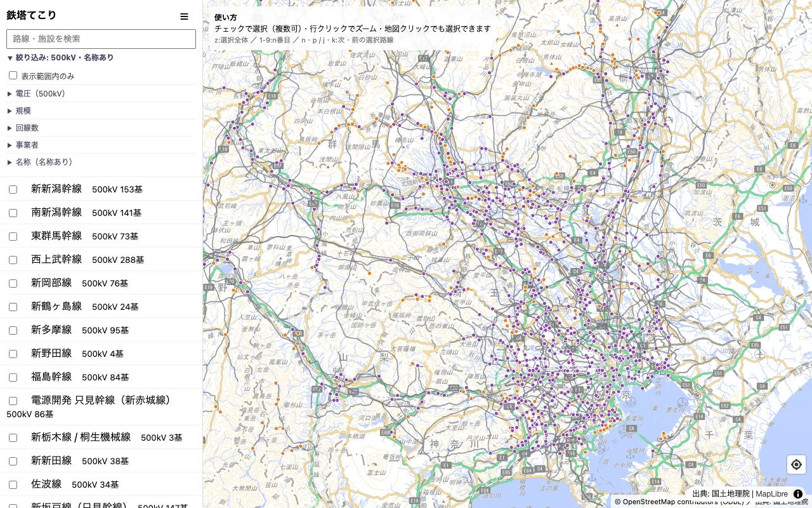Select the 福島幹線 row label

coord(51,377)
